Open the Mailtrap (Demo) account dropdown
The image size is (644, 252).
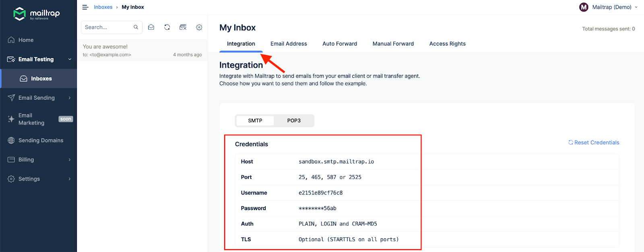coord(609,7)
